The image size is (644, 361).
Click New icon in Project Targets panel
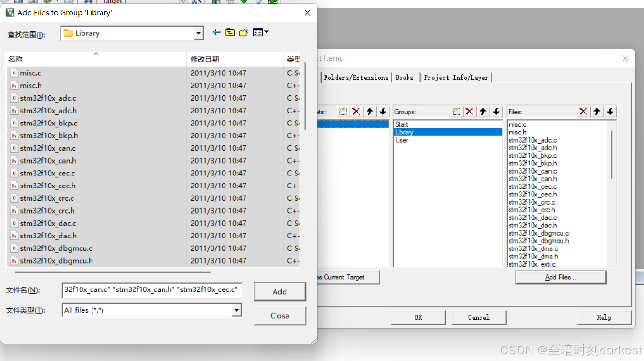coord(343,112)
